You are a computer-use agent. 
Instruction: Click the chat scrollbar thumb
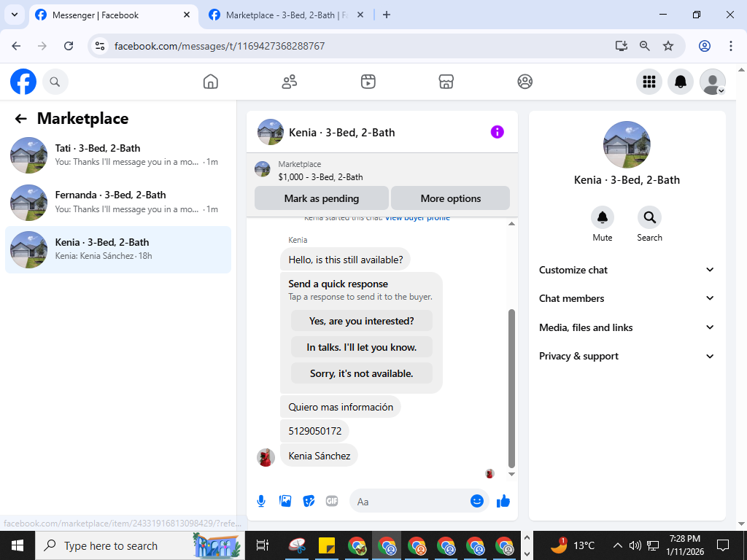tap(511, 388)
